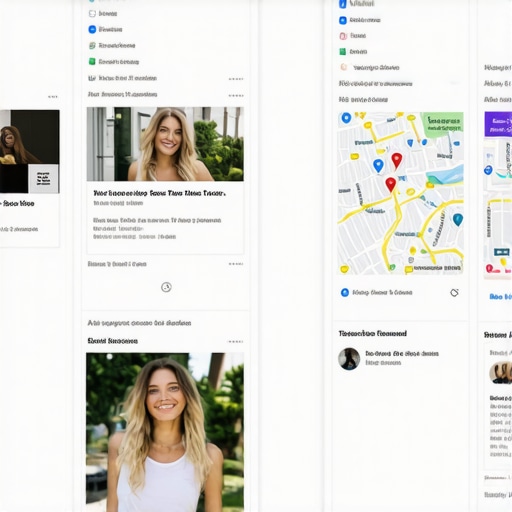
Task: Click the solid green square icon in left list
Action: point(92,62)
